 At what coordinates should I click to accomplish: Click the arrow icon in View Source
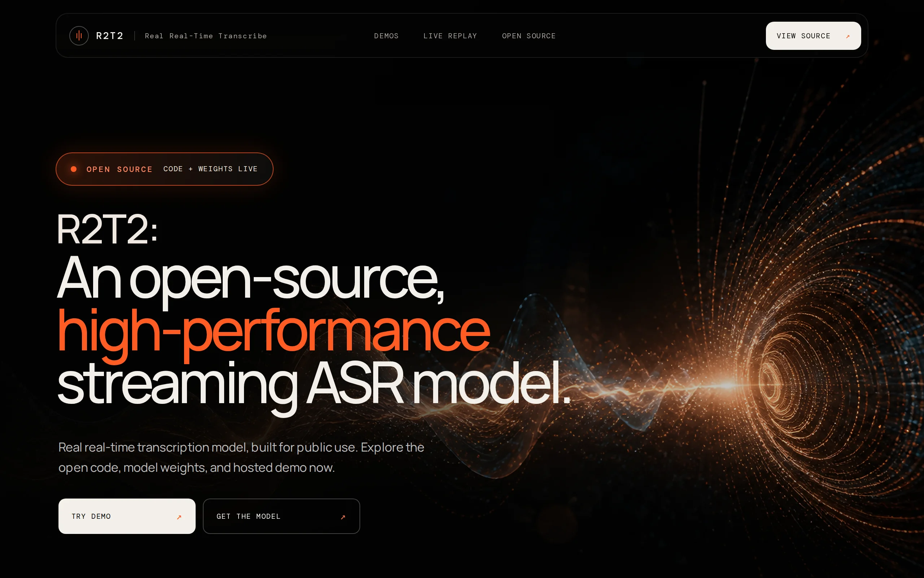(847, 37)
